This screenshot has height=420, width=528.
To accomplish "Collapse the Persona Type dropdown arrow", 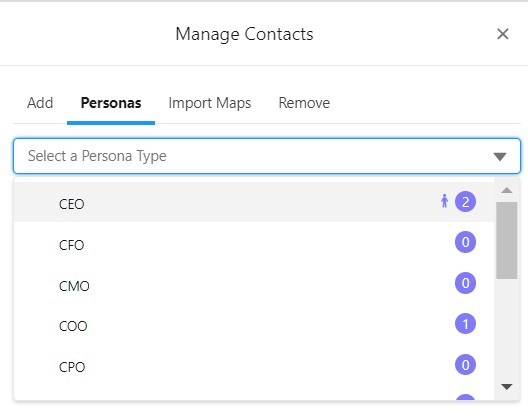I will [x=500, y=156].
